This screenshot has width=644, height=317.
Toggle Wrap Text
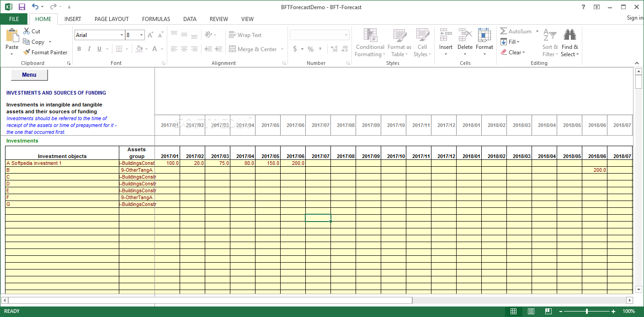(245, 35)
